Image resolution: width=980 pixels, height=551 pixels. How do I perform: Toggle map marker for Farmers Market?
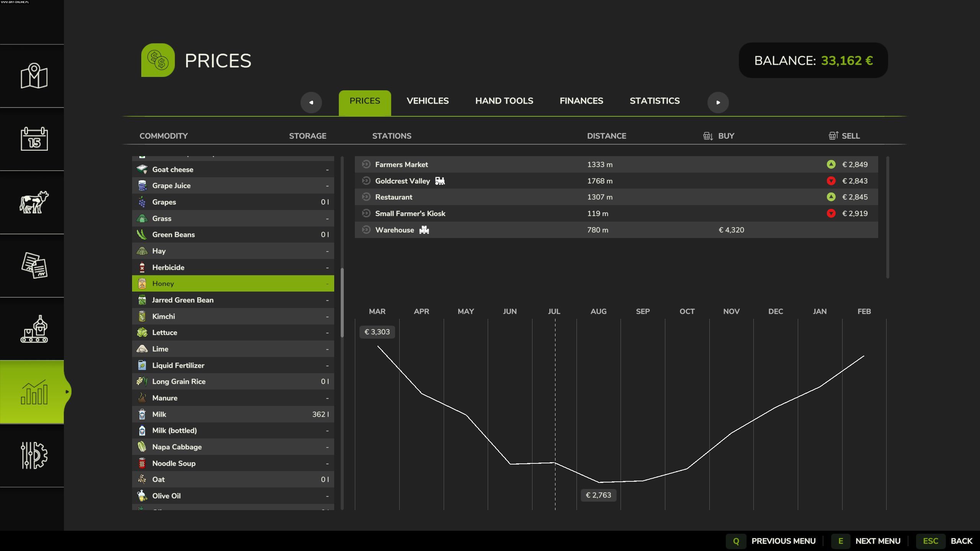click(x=366, y=164)
